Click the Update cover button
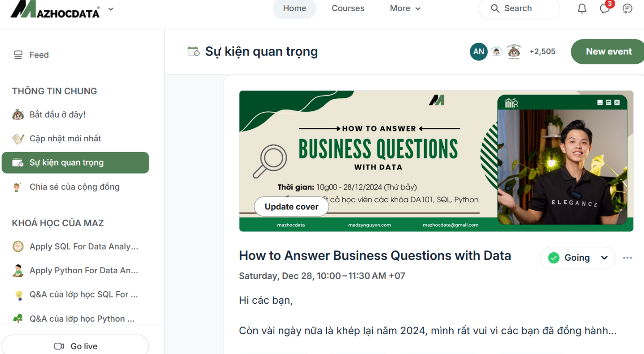Screen dimensions: 644x354 pos(291,207)
